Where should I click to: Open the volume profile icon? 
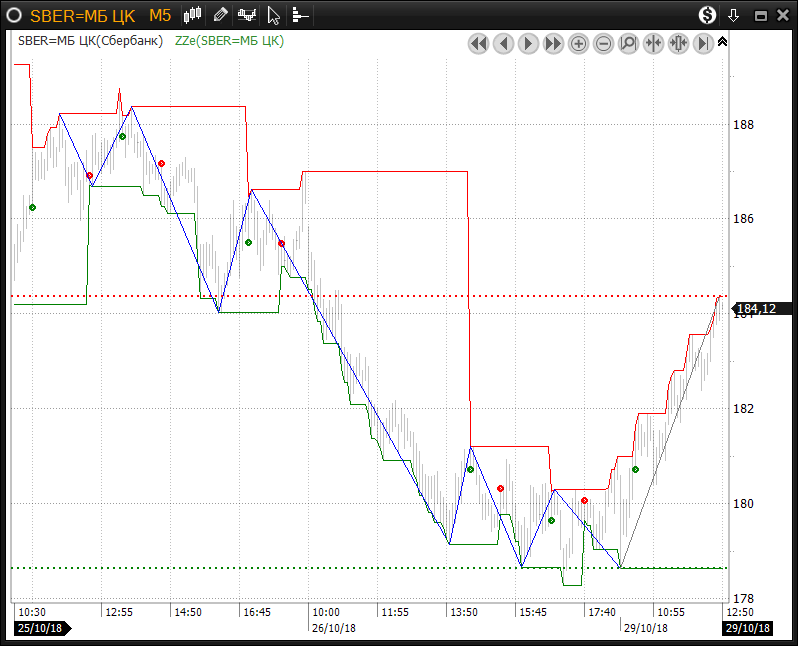[299, 15]
